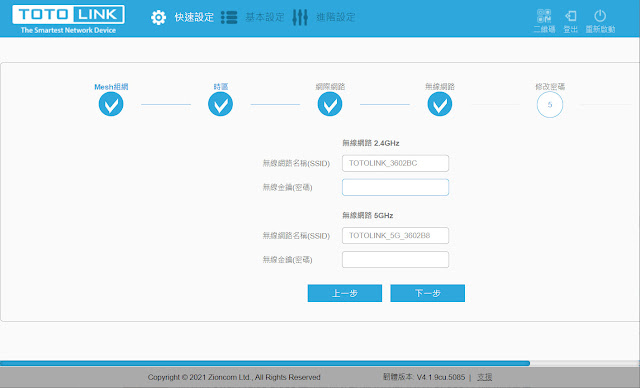Open quick setup via gear icon

[158, 18]
